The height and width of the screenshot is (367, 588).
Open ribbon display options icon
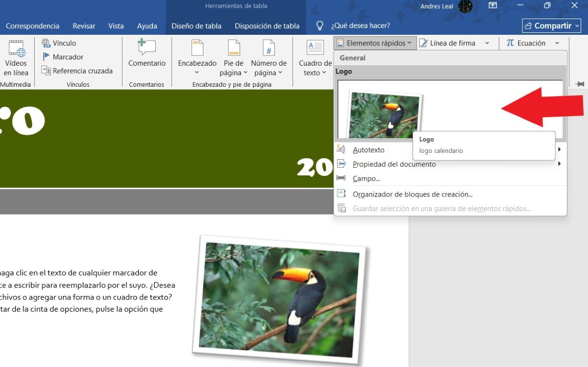(x=493, y=6)
